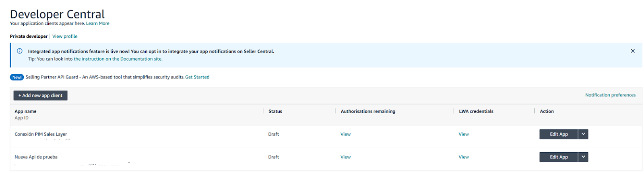The width and height of the screenshot is (644, 174).
Task: Open Notification preferences
Action: (x=610, y=95)
